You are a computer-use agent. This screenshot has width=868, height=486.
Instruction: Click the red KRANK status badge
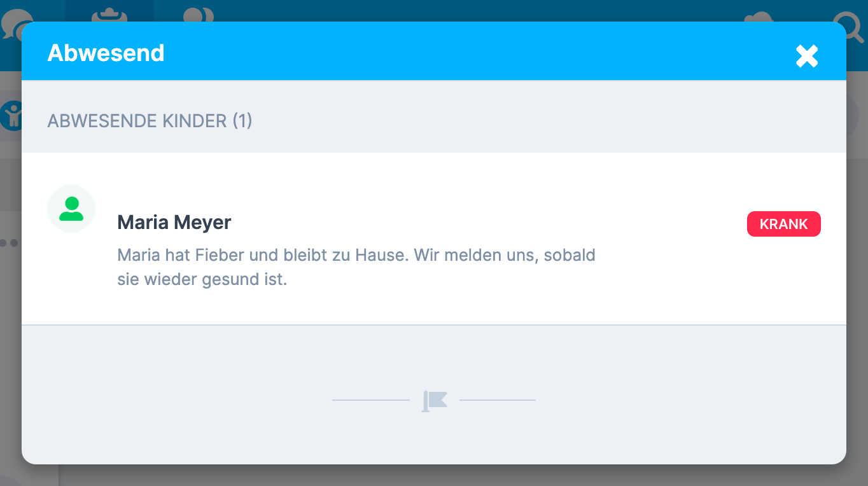coord(783,224)
